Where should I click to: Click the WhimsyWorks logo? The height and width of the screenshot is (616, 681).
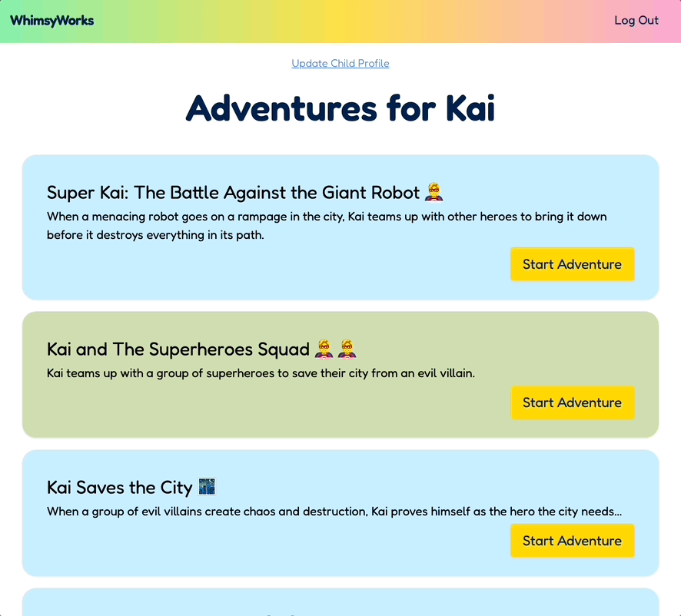(52, 21)
